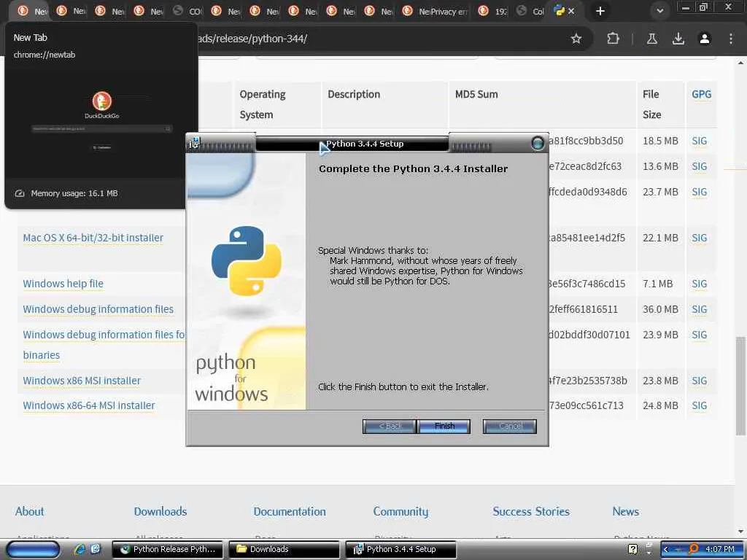Viewport: 747px width, 560px height.
Task: Open the GPG column header link
Action: click(x=701, y=94)
